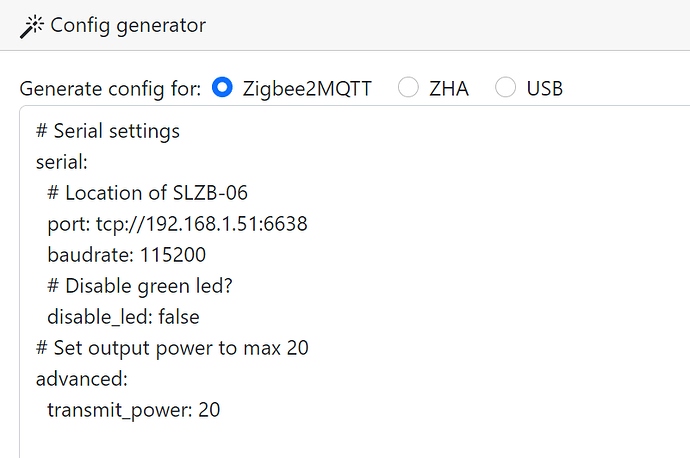The image size is (690, 458).
Task: Place cursor on the "advanced:" line
Action: [81, 379]
